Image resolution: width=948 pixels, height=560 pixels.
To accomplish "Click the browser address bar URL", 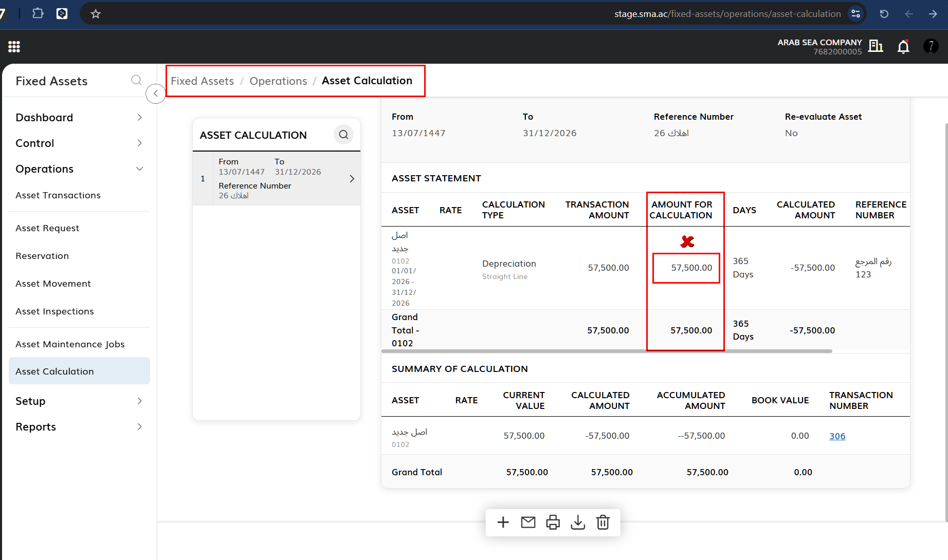I will tap(727, 14).
